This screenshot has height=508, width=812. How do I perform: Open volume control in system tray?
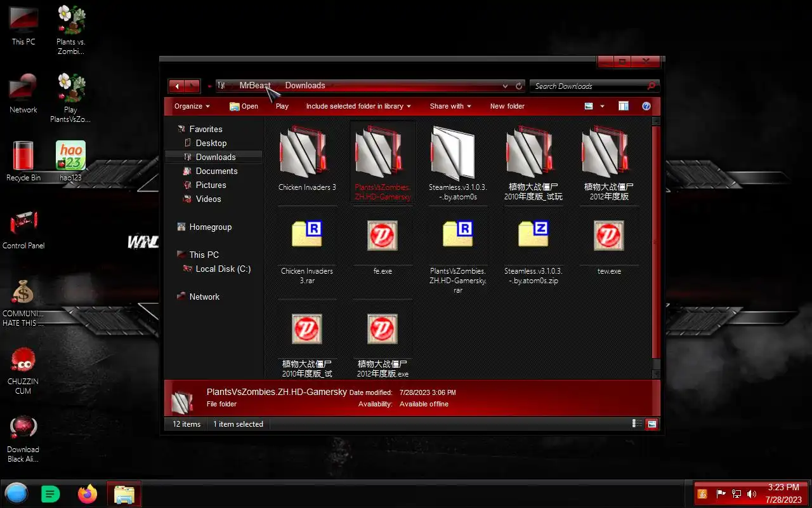752,493
